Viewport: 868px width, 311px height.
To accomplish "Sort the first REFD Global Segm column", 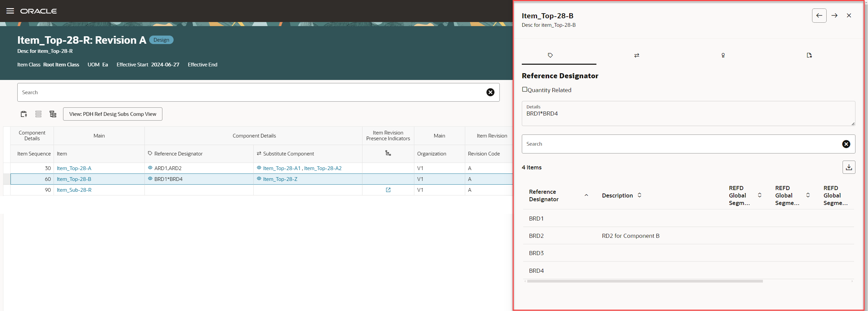I will [759, 195].
